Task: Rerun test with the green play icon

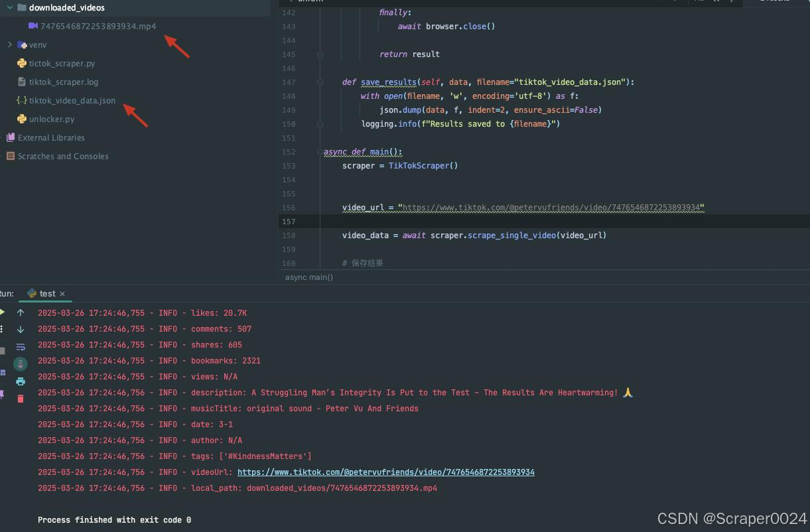Action: pos(2,312)
